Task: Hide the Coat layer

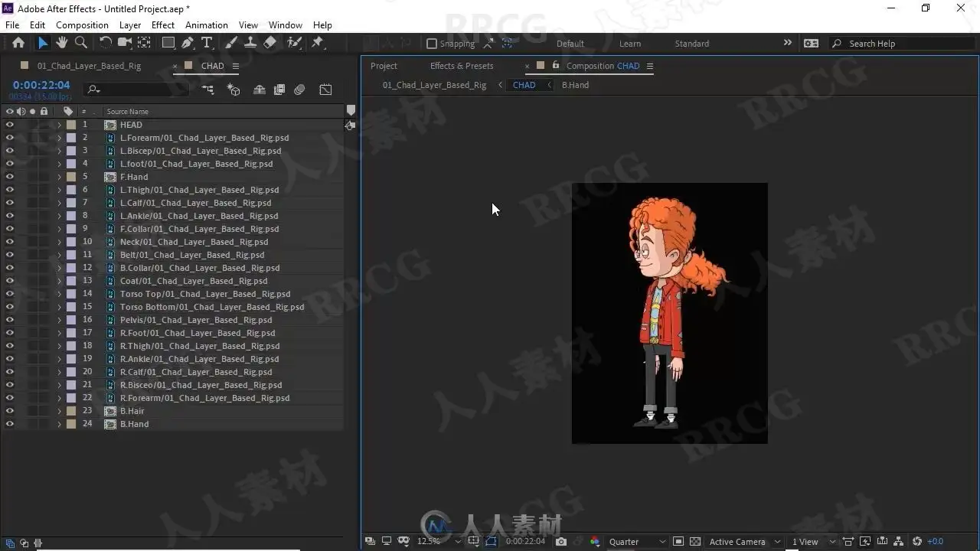Action: [9, 281]
